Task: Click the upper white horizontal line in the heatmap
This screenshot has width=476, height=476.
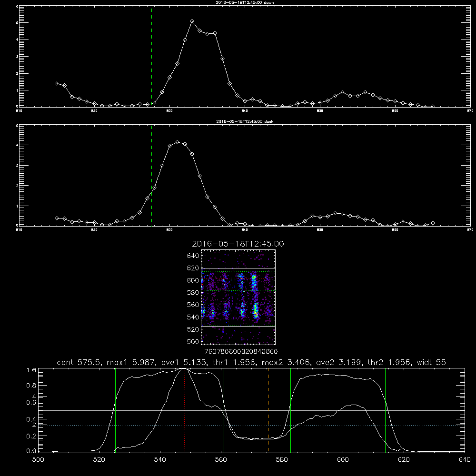Action: [238, 268]
